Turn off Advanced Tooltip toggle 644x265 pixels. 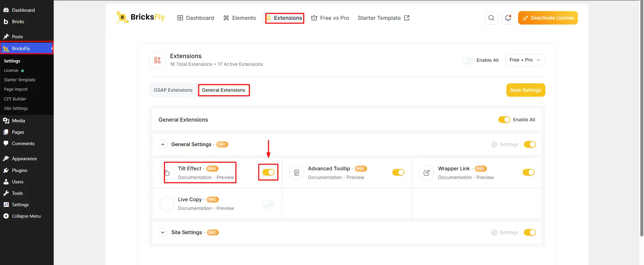398,172
